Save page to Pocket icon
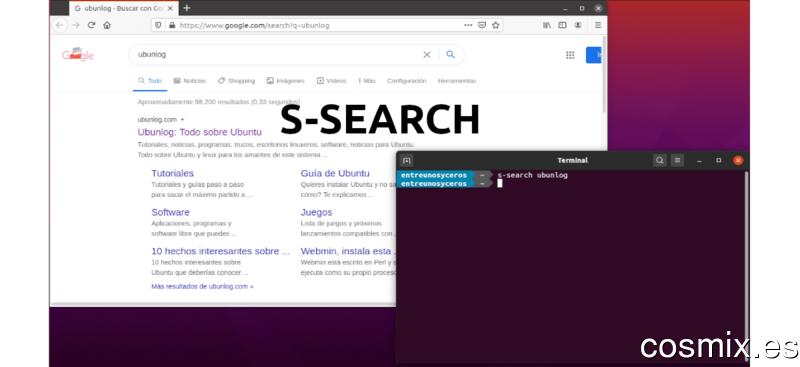Viewport: 800px width, 367px height. [x=482, y=25]
